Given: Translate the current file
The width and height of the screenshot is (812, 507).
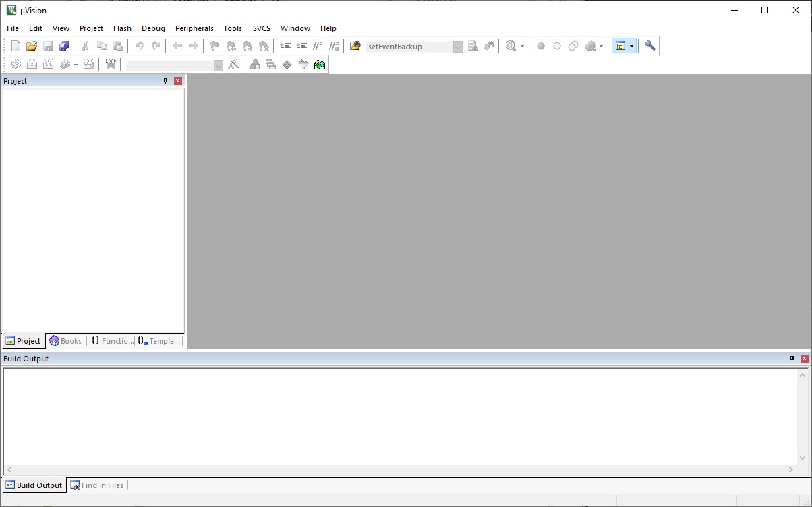Looking at the screenshot, I should [16, 65].
